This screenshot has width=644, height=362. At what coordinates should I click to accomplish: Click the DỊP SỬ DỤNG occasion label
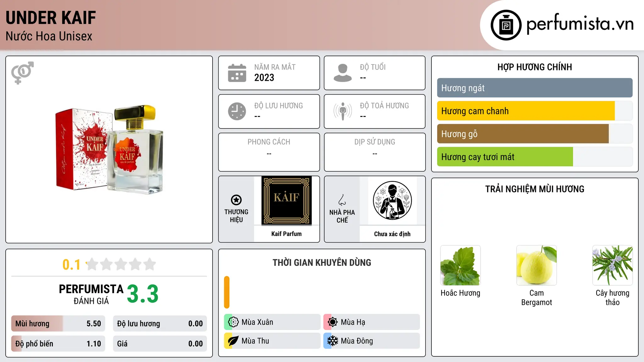375,142
